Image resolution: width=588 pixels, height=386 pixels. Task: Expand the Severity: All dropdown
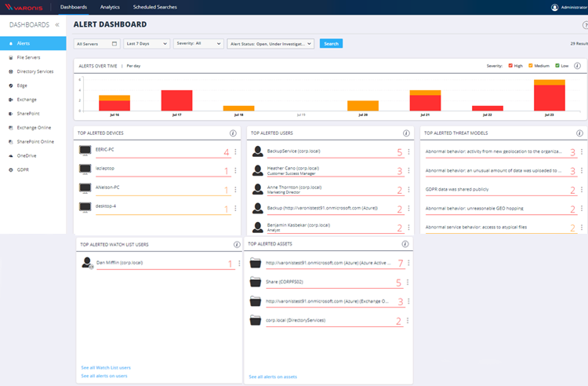198,44
